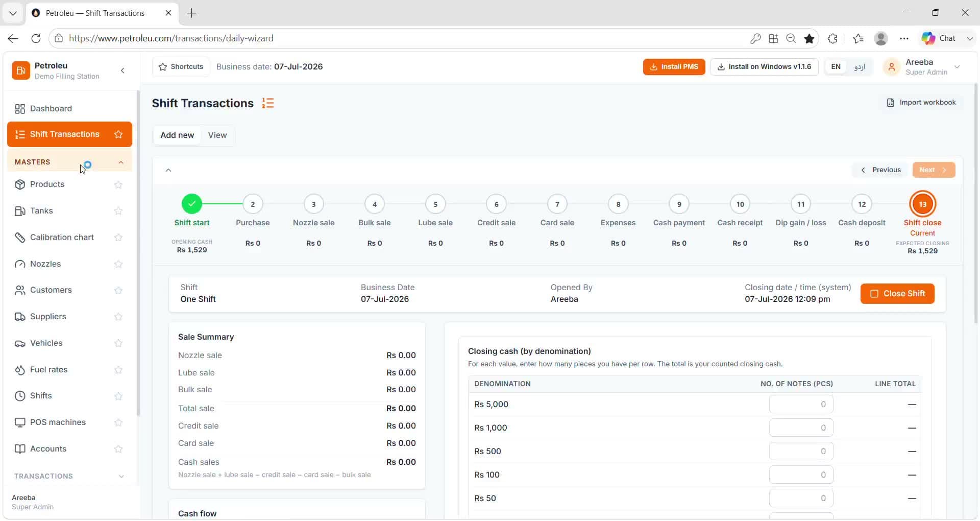
Task: Open Shortcuts star button
Action: 181,67
